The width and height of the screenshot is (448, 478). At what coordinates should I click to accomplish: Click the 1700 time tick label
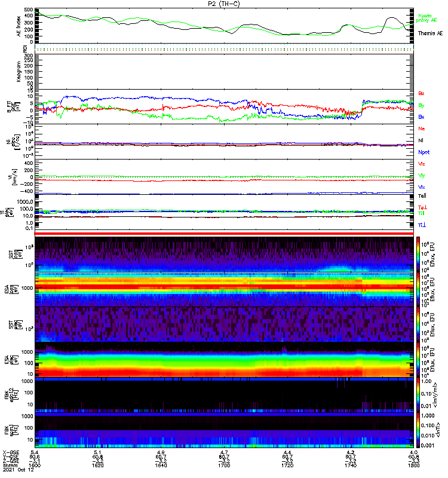[224, 465]
